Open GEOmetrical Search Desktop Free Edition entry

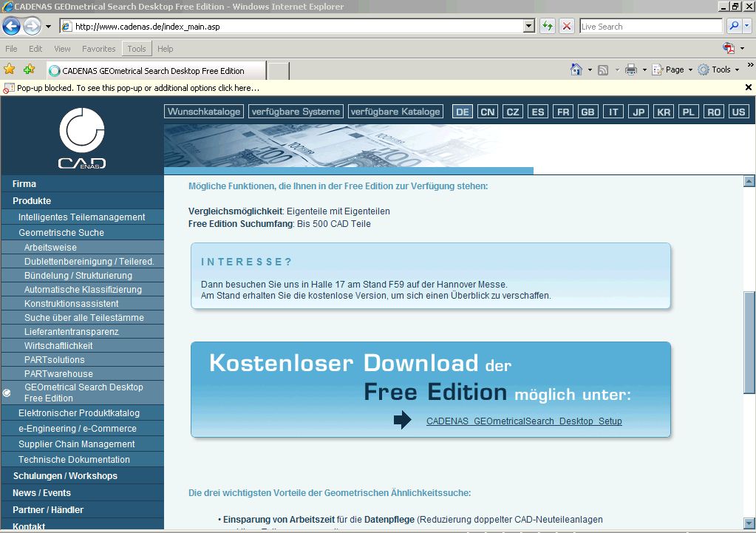click(x=83, y=393)
